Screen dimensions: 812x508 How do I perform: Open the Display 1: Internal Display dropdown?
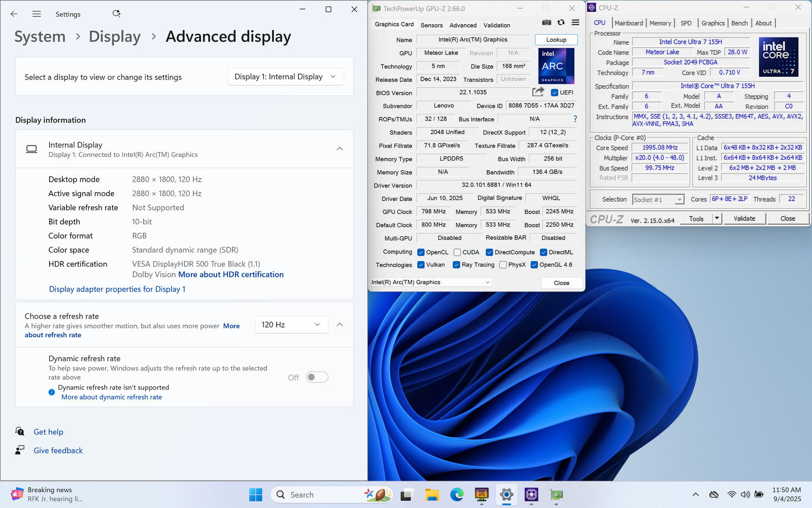[285, 77]
